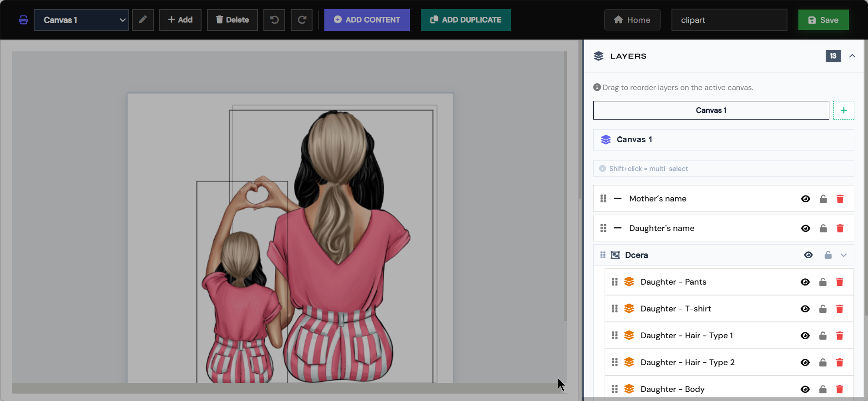868x401 pixels.
Task: Click the undo arrow icon
Action: 274,20
